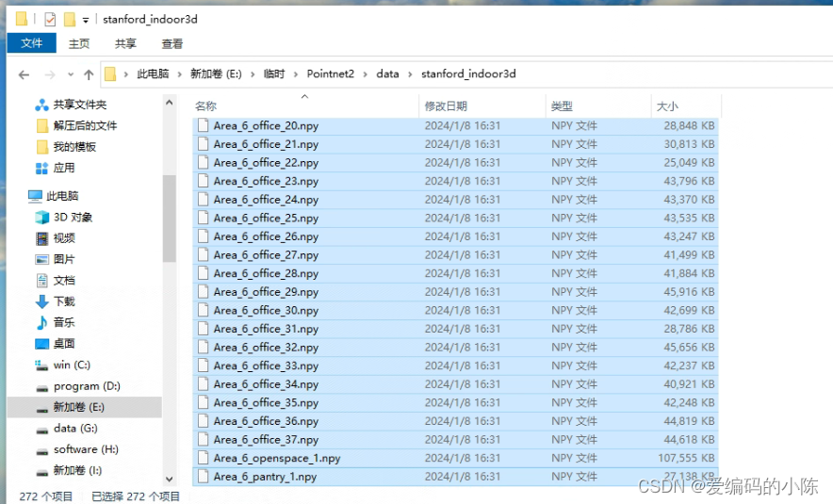Open 桌面 in the sidebar

[x=64, y=344]
